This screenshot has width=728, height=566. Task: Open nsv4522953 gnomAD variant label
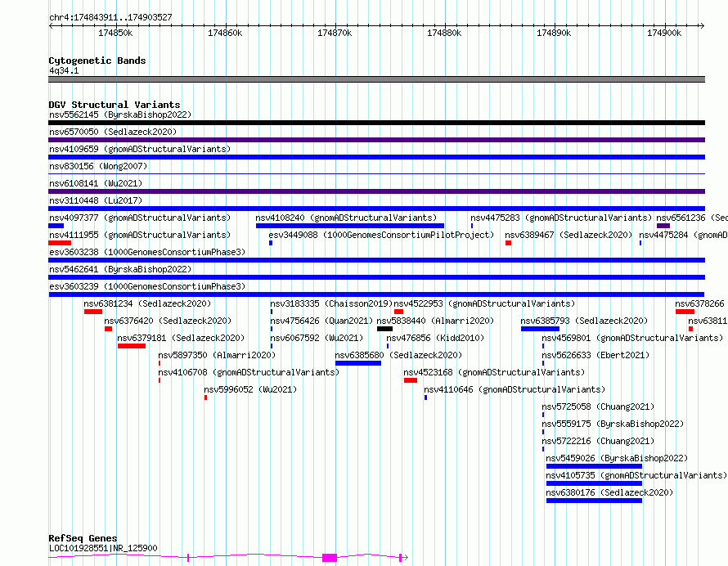[484, 303]
